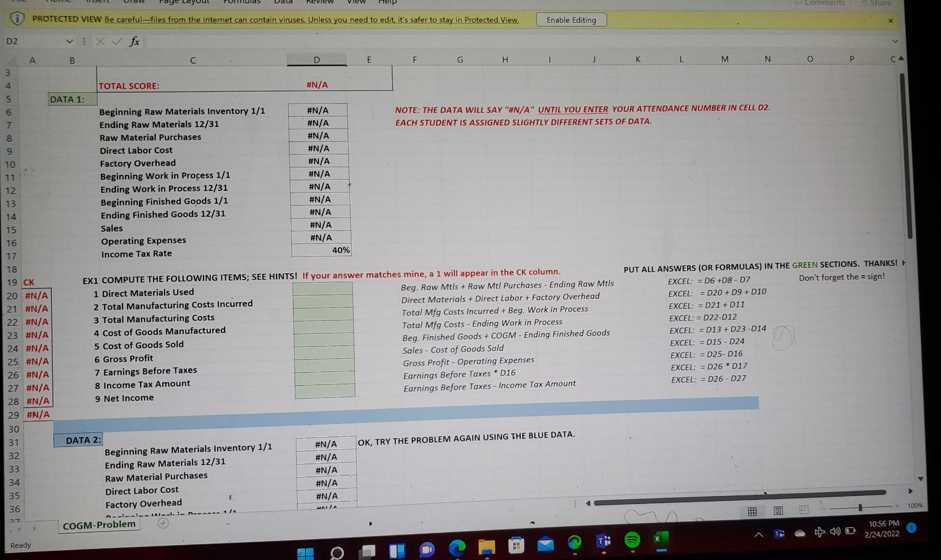Click the horizontal scrollbar left arrow
This screenshot has width=941, height=560.
click(x=588, y=503)
